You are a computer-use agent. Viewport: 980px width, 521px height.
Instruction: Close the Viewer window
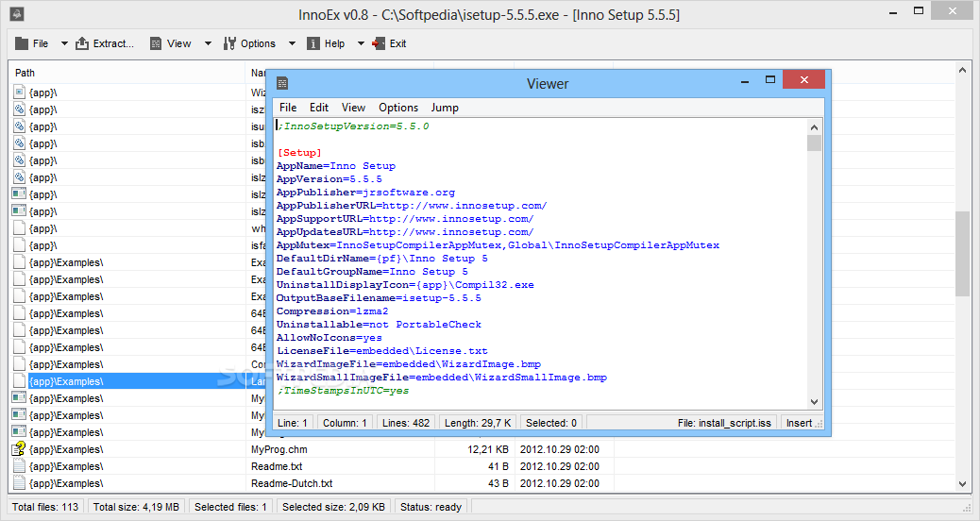803,79
